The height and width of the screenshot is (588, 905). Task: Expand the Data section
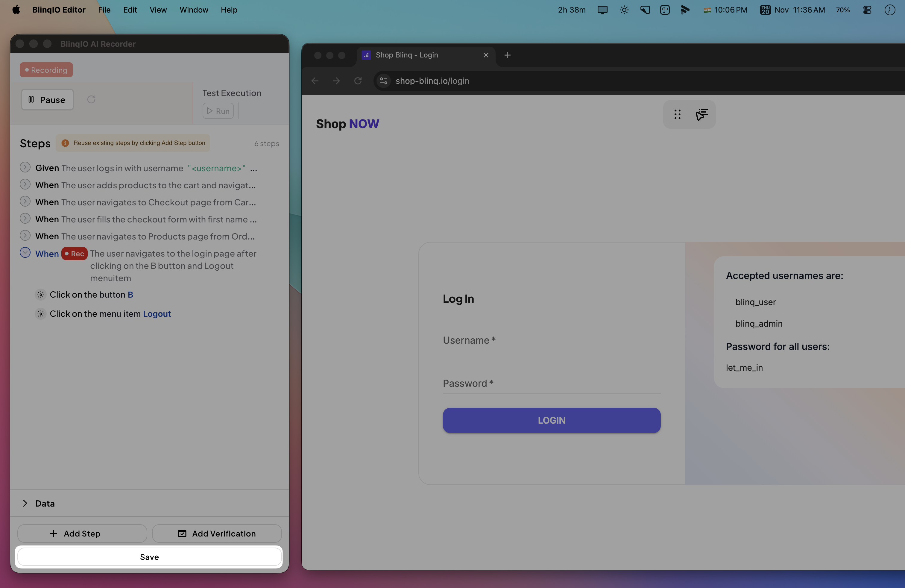pyautogui.click(x=25, y=503)
